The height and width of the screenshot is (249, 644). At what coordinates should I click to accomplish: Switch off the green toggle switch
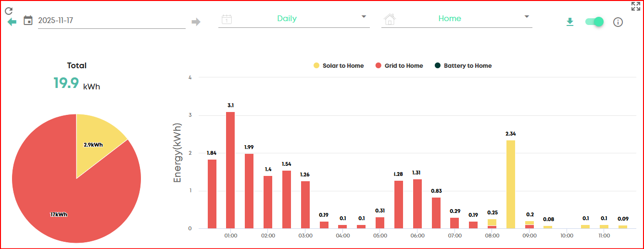click(x=594, y=22)
